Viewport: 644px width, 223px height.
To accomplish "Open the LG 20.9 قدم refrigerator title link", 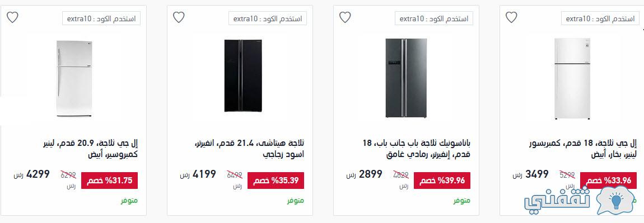I will click(90, 149).
